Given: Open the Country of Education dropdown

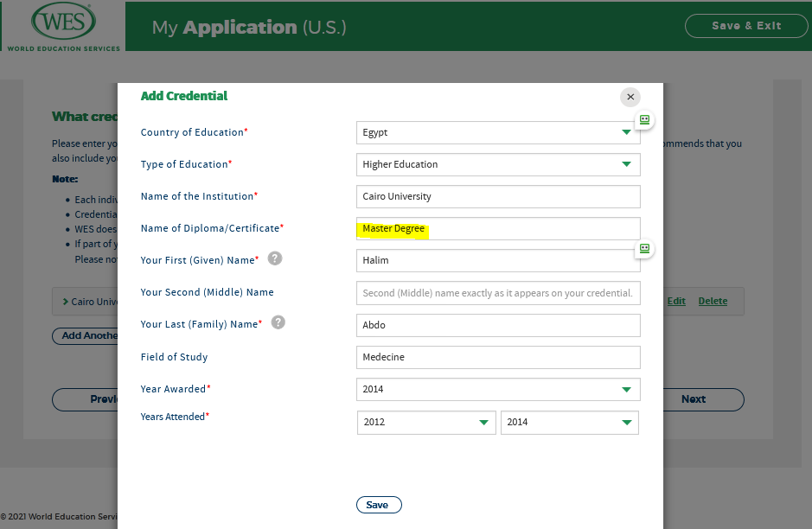Looking at the screenshot, I should (x=625, y=132).
